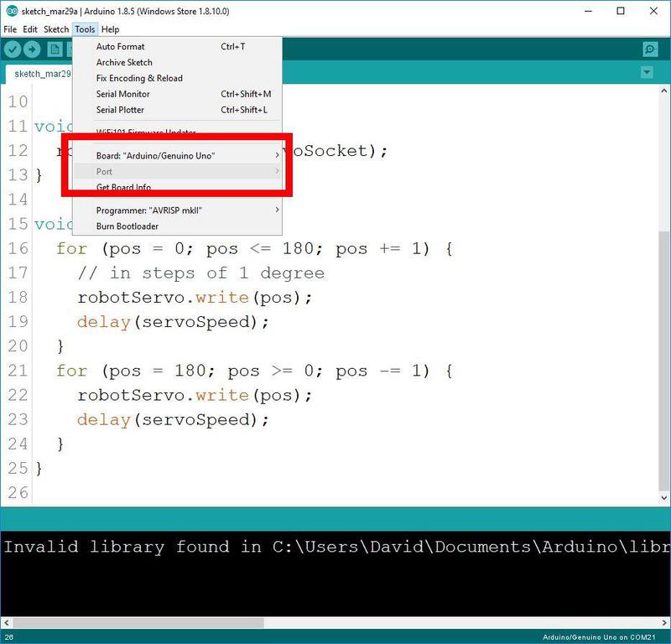Viewport: 671px width, 644px height.
Task: Expand the greyed-out Port submenu arrow
Action: coord(277,171)
